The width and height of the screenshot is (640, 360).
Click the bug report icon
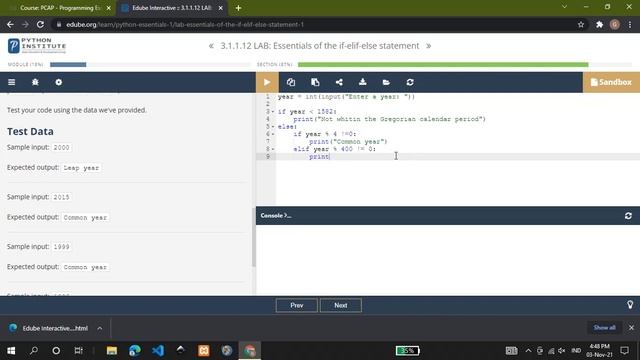pos(35,82)
